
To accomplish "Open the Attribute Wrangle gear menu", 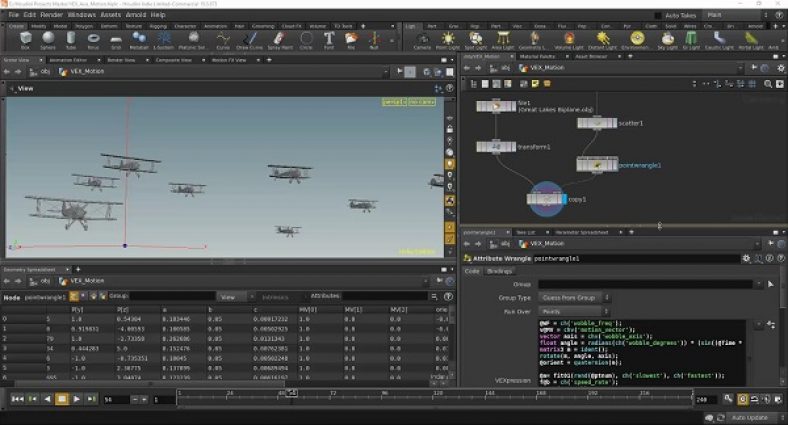I will tap(745, 258).
